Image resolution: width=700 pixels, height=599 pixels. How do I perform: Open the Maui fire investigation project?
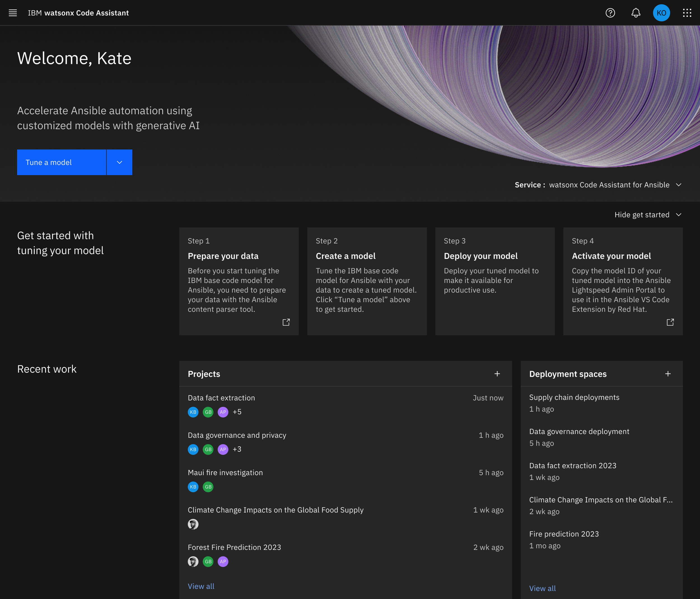225,473
